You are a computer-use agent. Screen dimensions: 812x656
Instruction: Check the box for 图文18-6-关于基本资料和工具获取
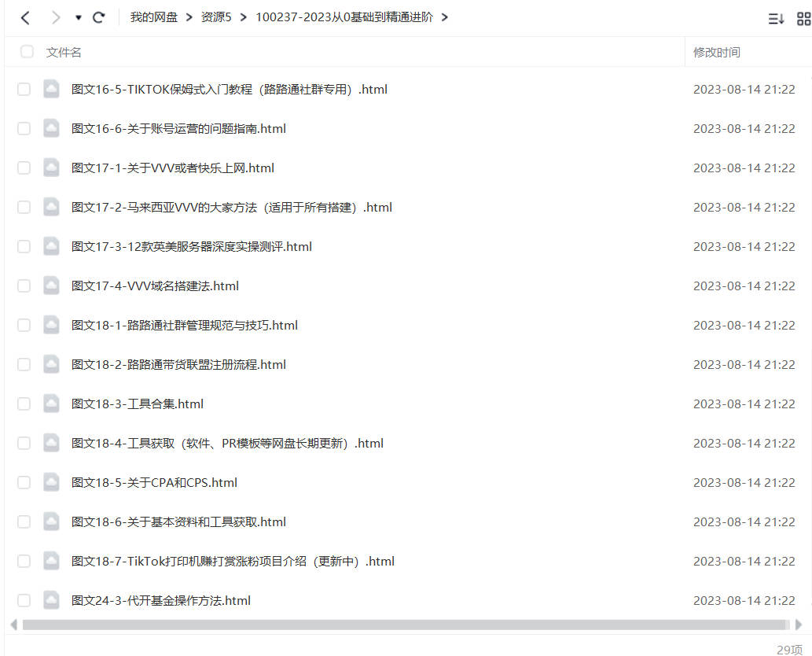(x=24, y=521)
